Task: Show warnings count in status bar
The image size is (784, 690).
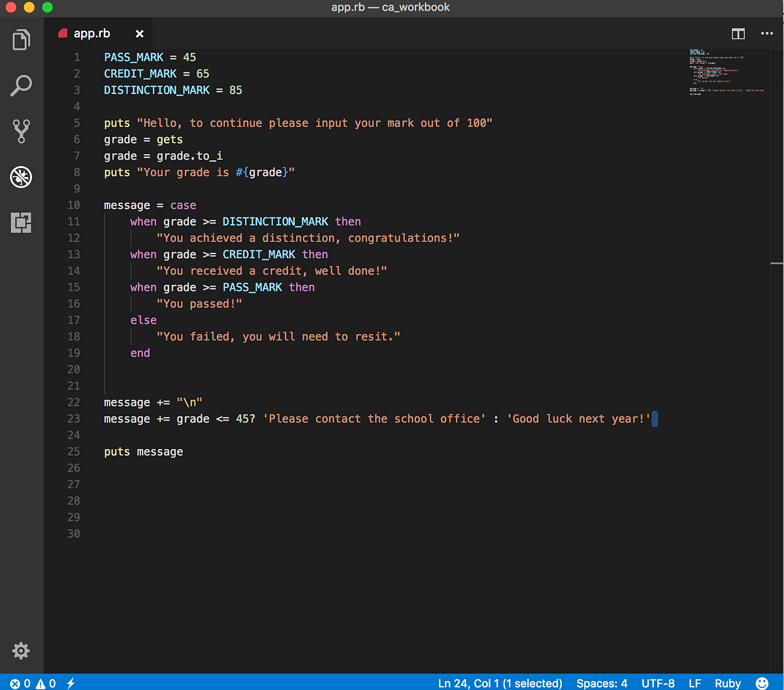Action: coord(46,683)
